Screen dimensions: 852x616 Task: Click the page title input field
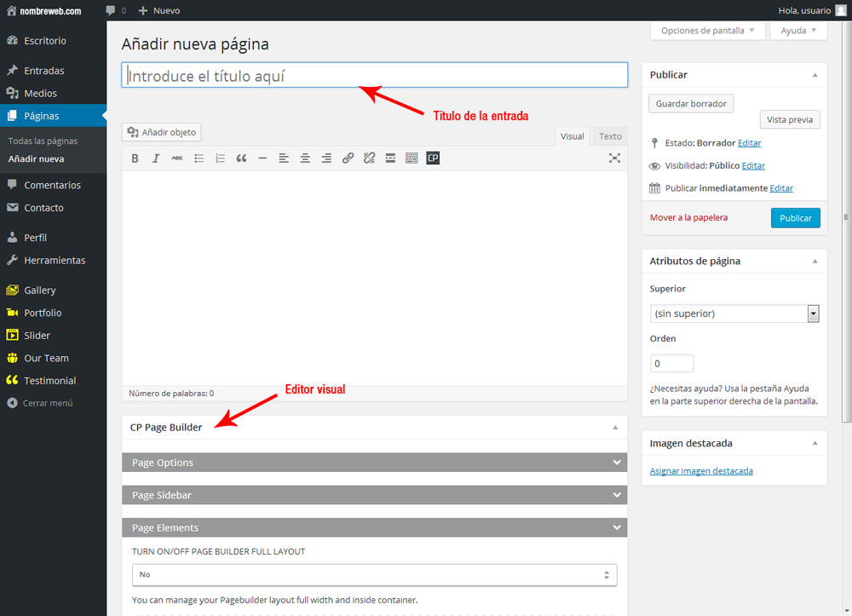(374, 76)
